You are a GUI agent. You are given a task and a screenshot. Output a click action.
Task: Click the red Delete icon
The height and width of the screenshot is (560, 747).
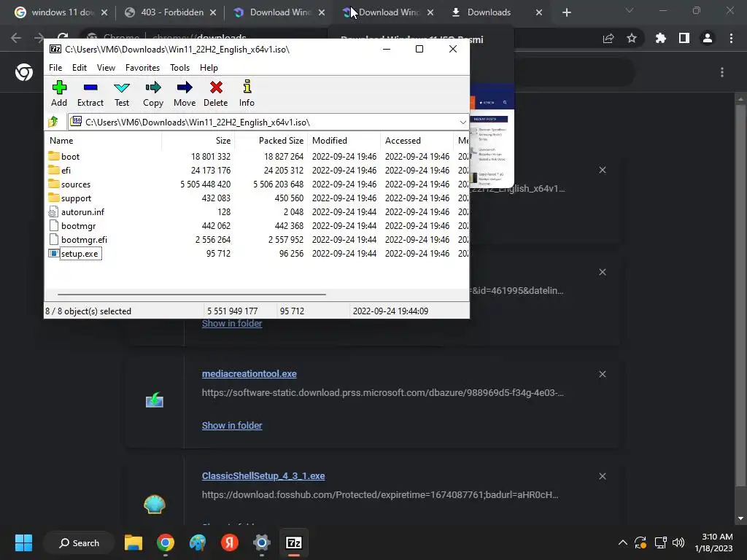(216, 93)
